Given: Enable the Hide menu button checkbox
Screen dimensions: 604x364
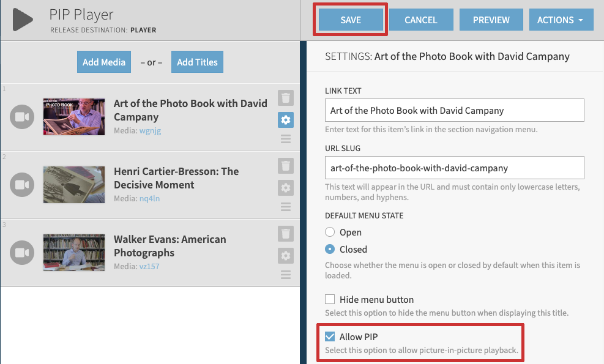Looking at the screenshot, I should point(330,299).
